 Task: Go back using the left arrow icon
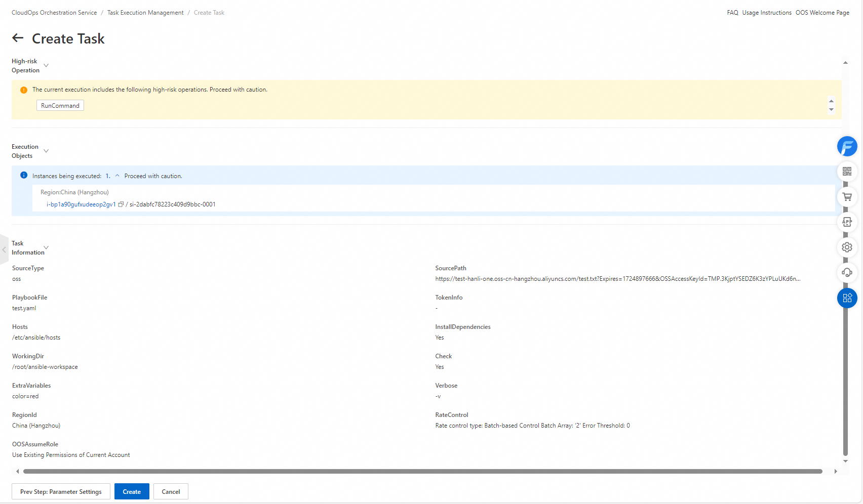[18, 38]
